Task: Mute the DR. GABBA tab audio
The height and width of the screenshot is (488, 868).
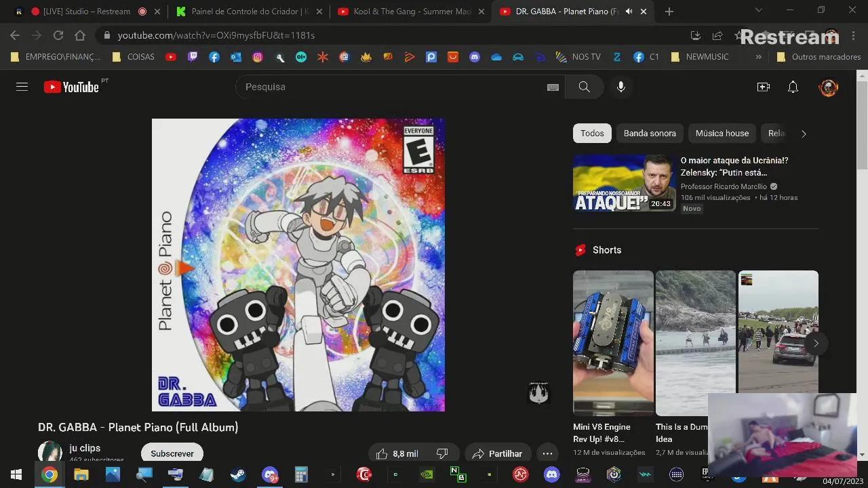Action: [629, 11]
